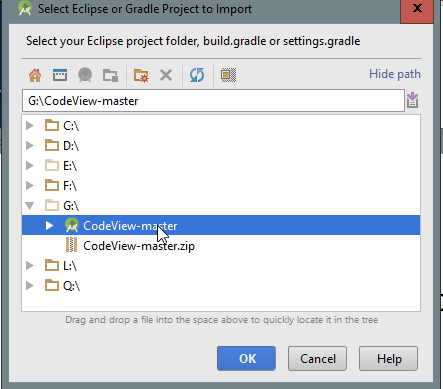Image resolution: width=443 pixels, height=389 pixels.
Task: Click the Delete (X) toolbar icon
Action: 166,75
